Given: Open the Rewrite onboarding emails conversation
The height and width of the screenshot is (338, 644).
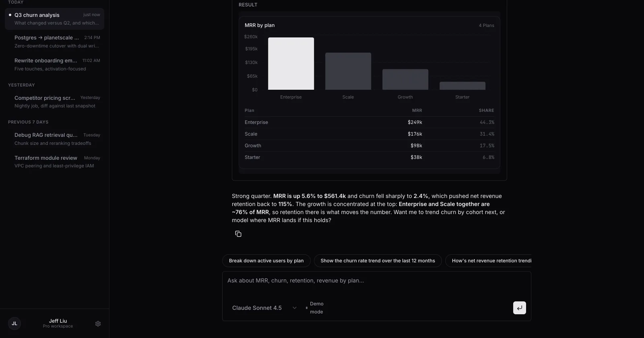Looking at the screenshot, I should (x=54, y=64).
